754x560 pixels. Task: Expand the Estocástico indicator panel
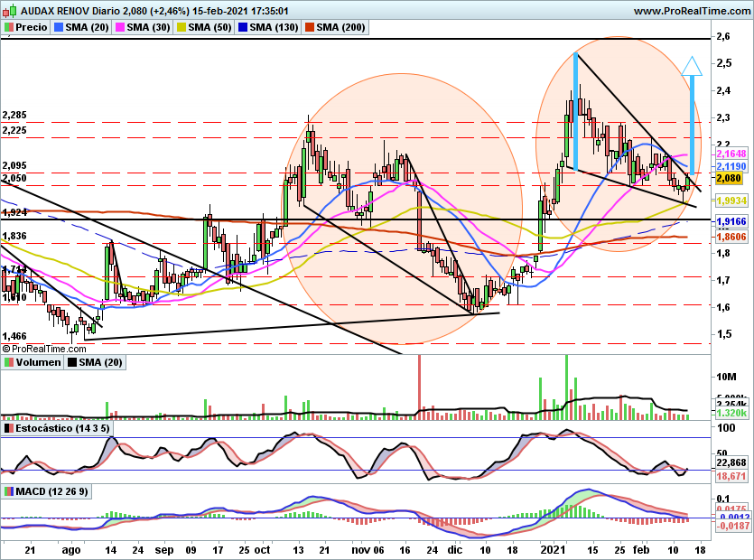point(61,427)
